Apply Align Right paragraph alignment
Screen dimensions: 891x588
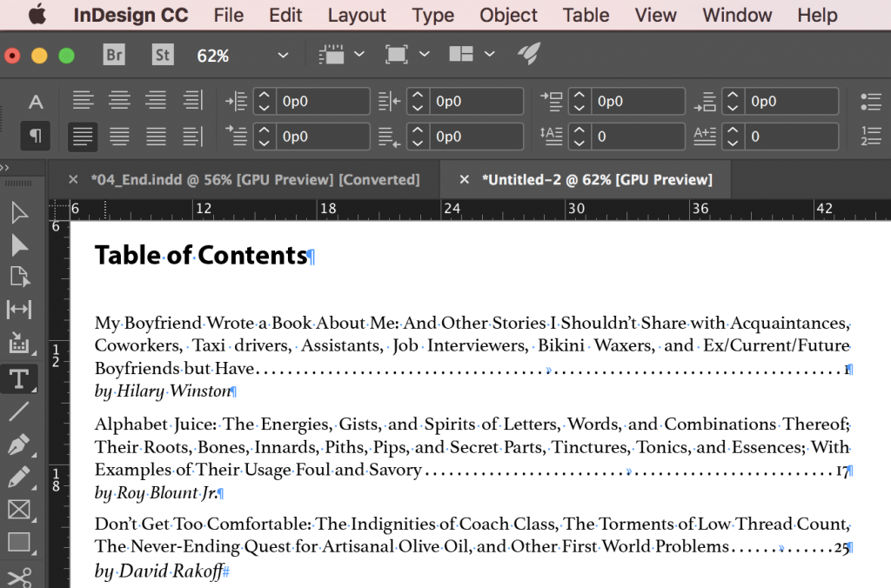point(156,101)
